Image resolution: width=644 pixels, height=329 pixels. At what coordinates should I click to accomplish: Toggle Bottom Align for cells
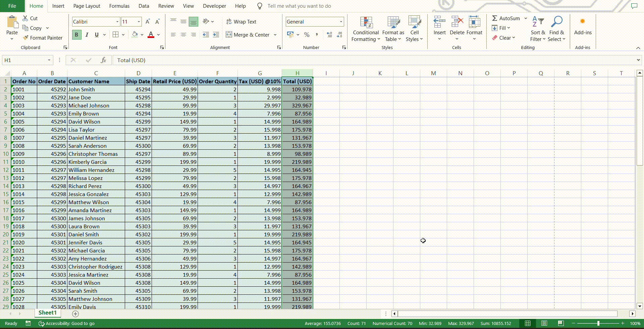coord(194,21)
